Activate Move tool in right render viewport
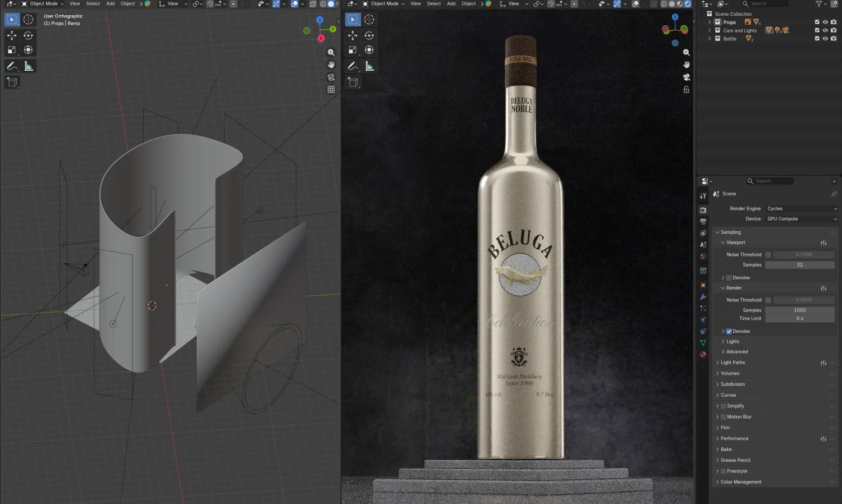The height and width of the screenshot is (504, 842). pos(353,35)
